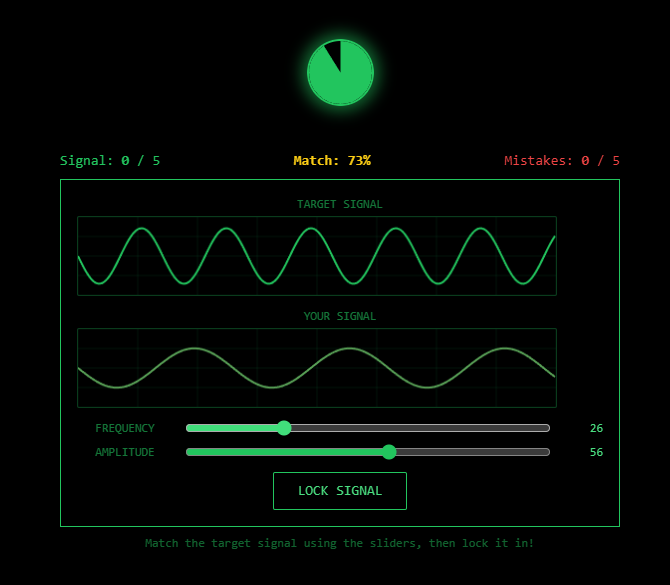This screenshot has height=585, width=670.
Task: Click the FREQUENCY label
Action: pos(125,428)
